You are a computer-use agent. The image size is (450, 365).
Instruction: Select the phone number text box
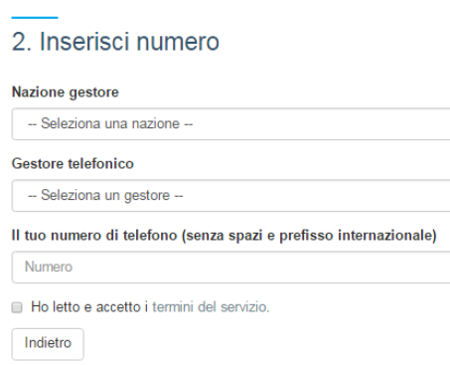(231, 267)
